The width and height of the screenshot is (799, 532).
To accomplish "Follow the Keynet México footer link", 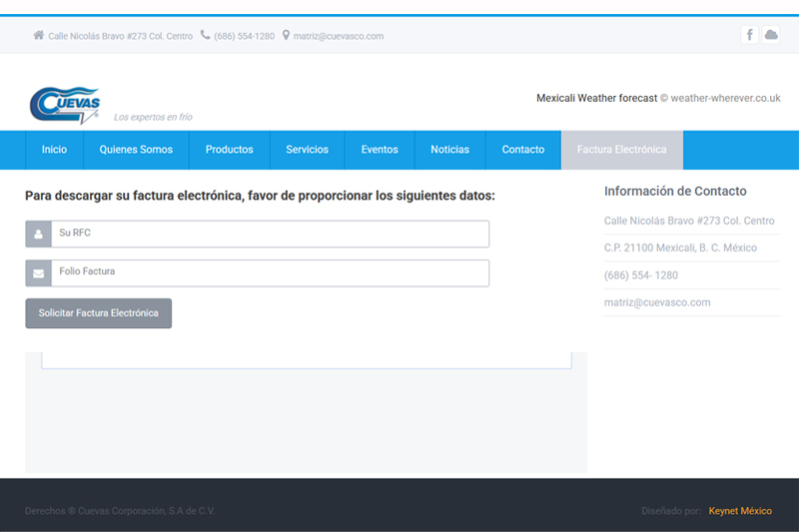I will 740,511.
